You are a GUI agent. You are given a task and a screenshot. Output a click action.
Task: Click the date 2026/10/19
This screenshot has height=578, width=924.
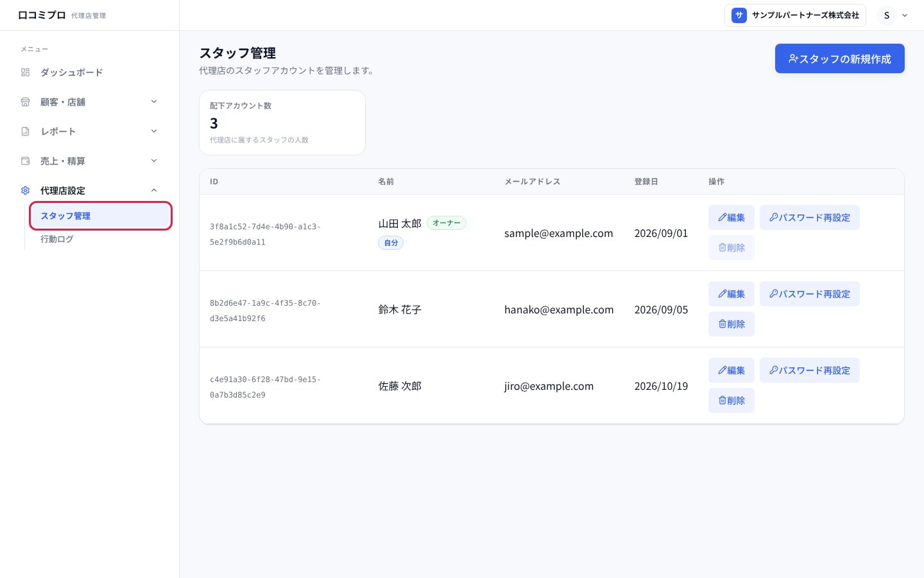[661, 386]
